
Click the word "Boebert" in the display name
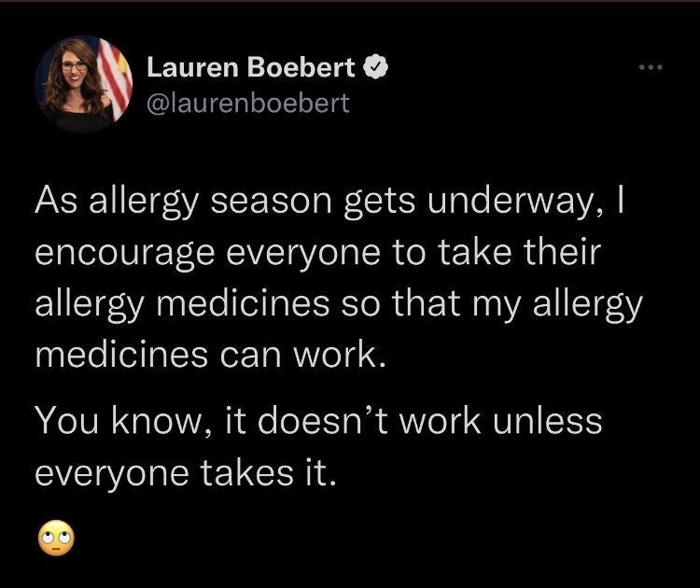coord(301,67)
